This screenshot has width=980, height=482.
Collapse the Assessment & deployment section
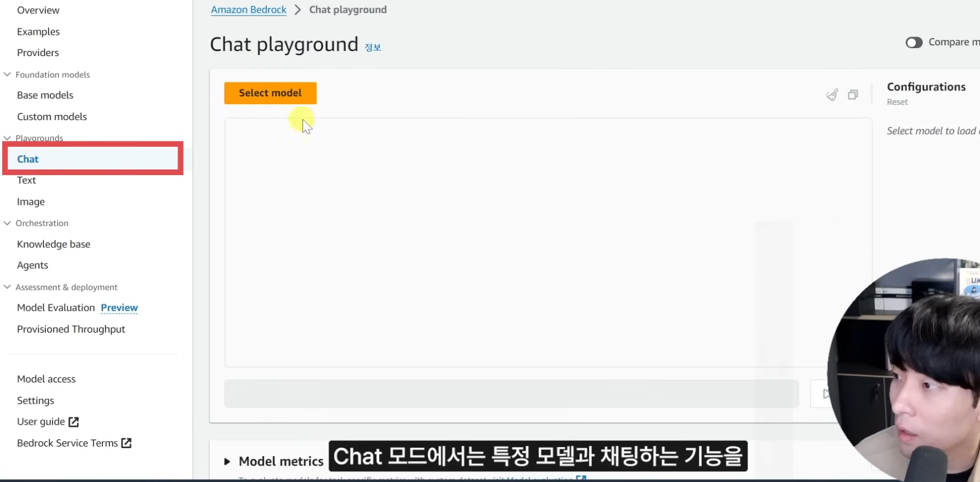(7, 287)
